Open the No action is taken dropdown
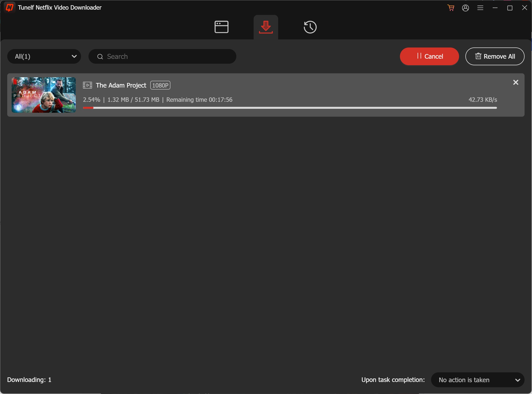This screenshot has width=532, height=394. [478, 380]
